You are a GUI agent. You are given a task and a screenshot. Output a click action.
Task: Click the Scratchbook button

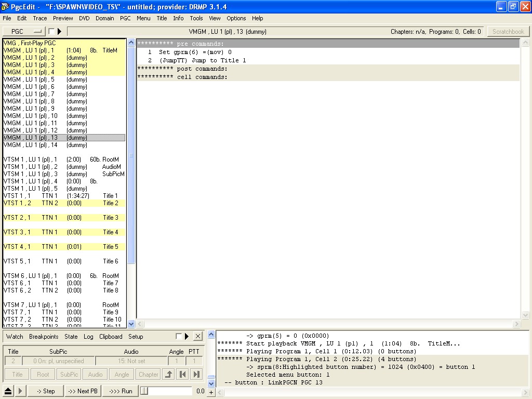pos(508,32)
